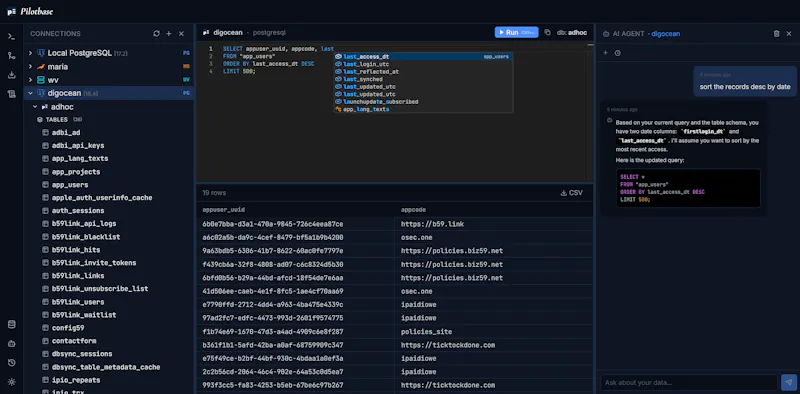Click the CSV download icon
This screenshot has height=394, width=800.
[x=563, y=193]
